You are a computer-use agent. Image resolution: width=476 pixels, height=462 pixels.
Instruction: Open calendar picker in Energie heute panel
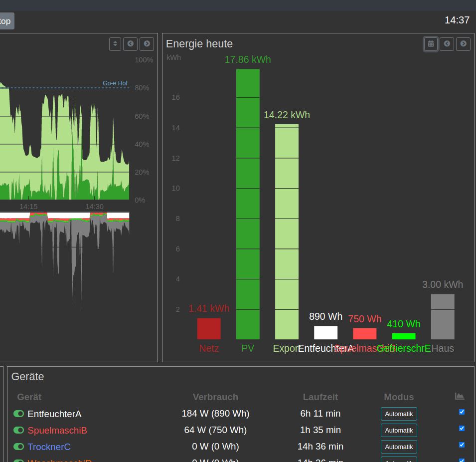pos(431,44)
